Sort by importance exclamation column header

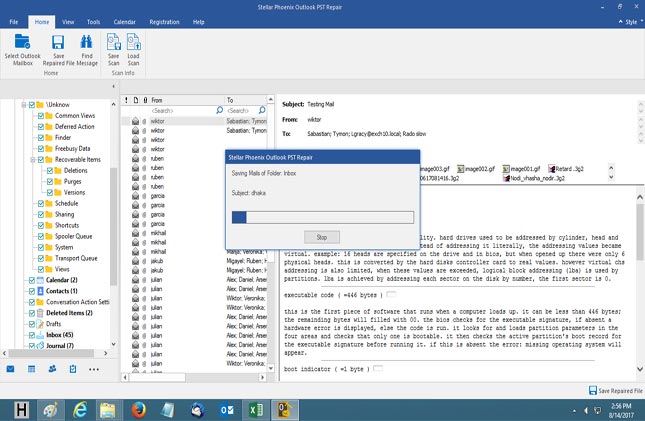tap(126, 100)
